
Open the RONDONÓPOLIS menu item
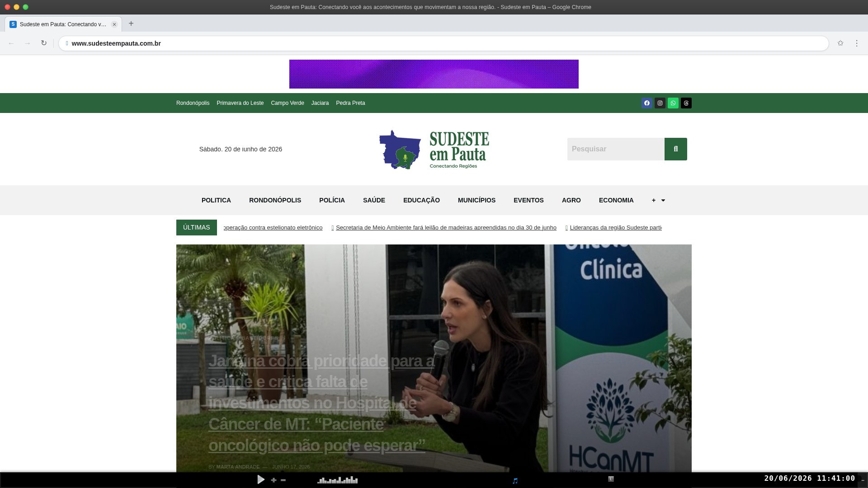click(x=275, y=200)
